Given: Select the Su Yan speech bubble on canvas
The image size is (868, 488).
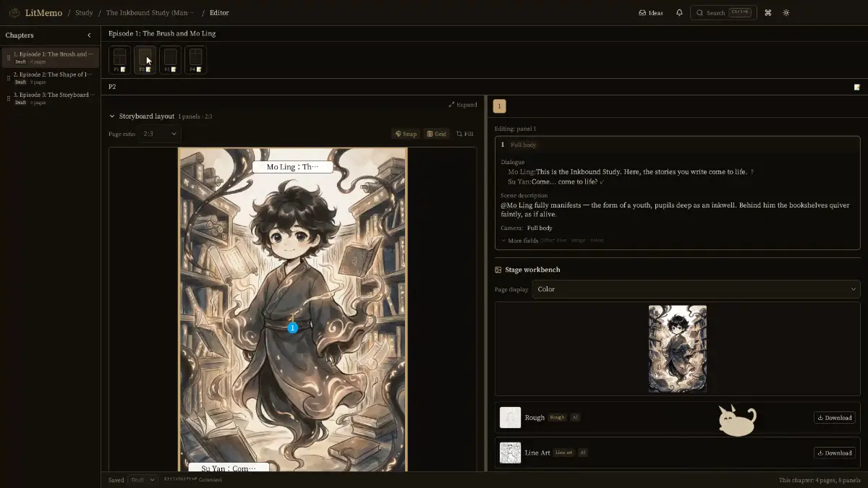Looking at the screenshot, I should tap(229, 468).
